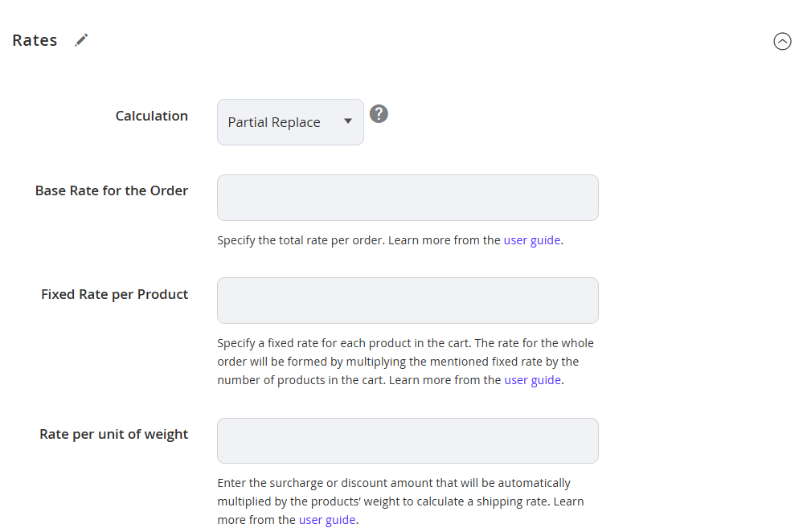This screenshot has height=532, width=803.
Task: Click the 'Specify the total rate per order' hint
Action: tap(390, 240)
